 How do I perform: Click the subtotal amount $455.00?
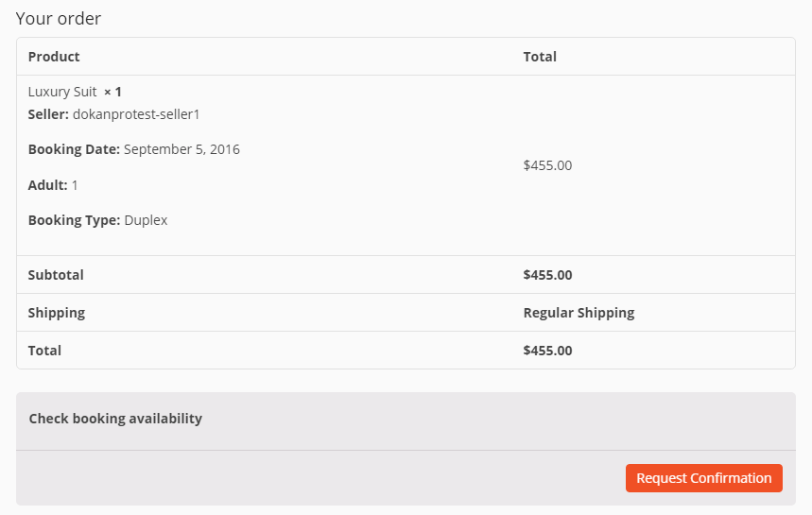pyautogui.click(x=547, y=275)
